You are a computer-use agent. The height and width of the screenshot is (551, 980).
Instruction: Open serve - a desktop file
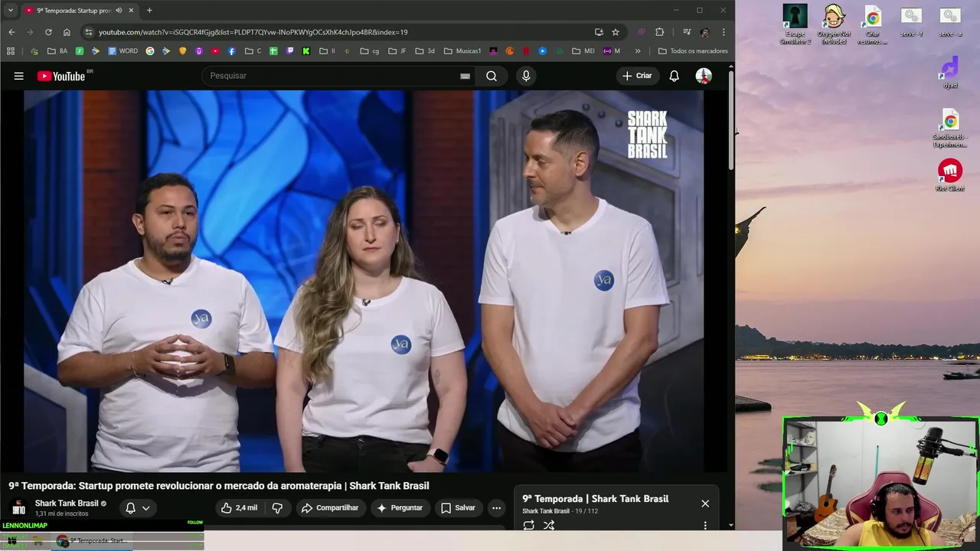(x=950, y=23)
